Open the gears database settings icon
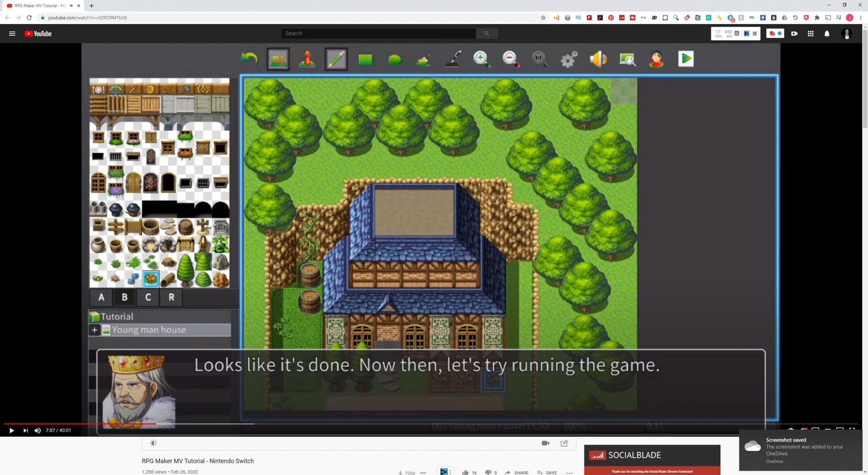The image size is (868, 475). [569, 59]
